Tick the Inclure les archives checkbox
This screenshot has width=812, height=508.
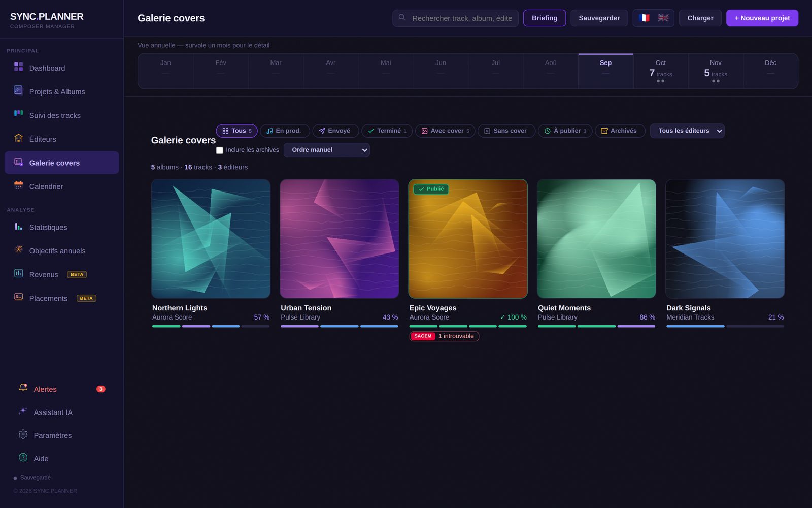(220, 150)
